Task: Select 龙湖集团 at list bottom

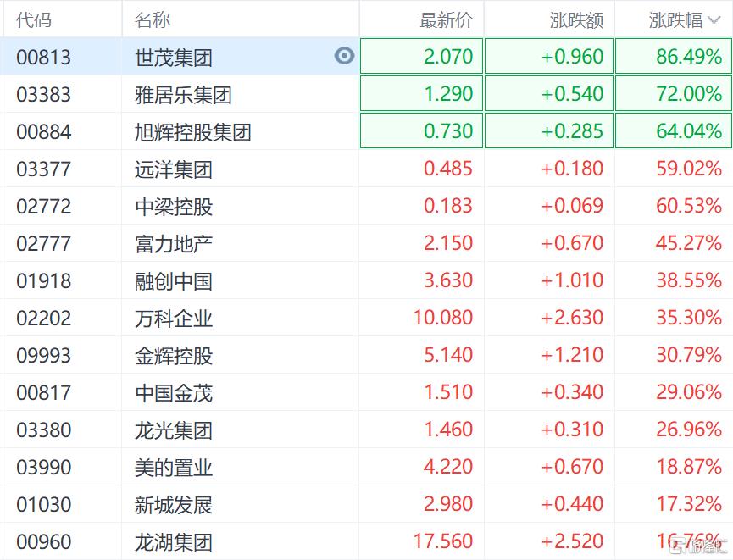Action: (x=174, y=542)
